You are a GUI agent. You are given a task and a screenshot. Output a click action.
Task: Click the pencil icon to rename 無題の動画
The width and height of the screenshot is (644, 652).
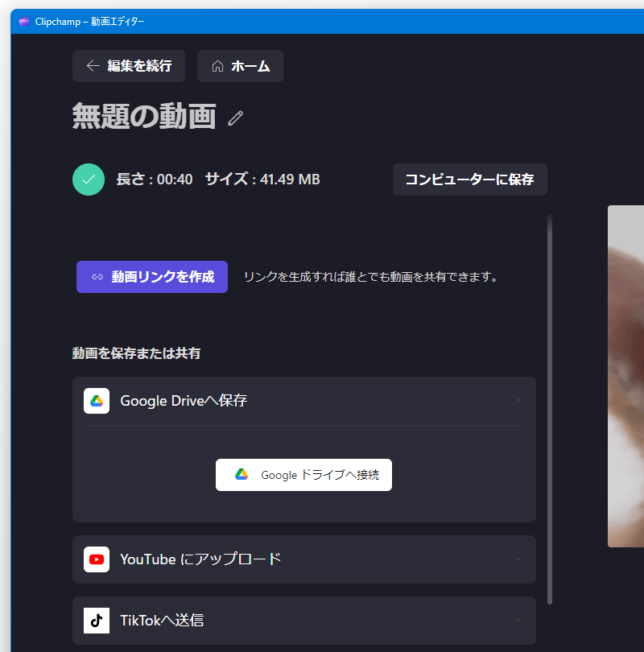coord(235,118)
